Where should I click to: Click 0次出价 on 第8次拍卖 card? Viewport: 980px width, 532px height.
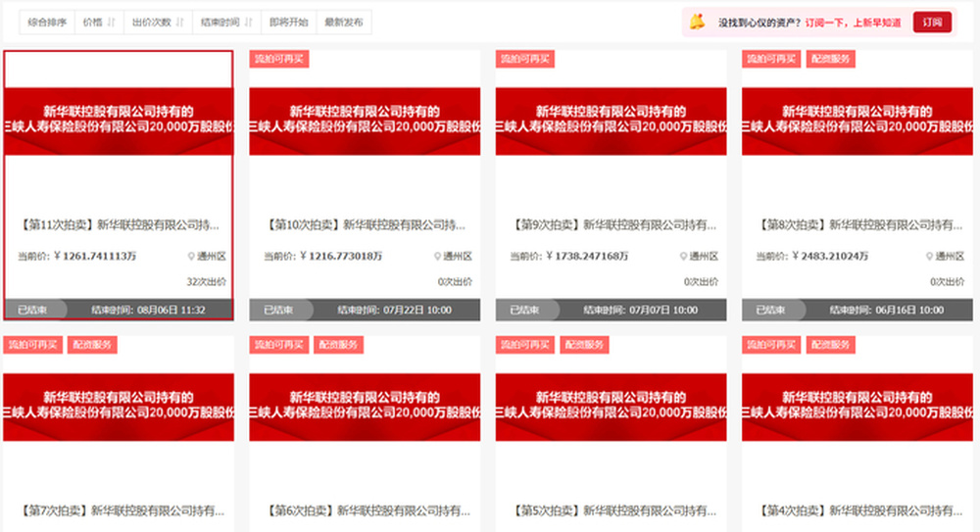(948, 282)
